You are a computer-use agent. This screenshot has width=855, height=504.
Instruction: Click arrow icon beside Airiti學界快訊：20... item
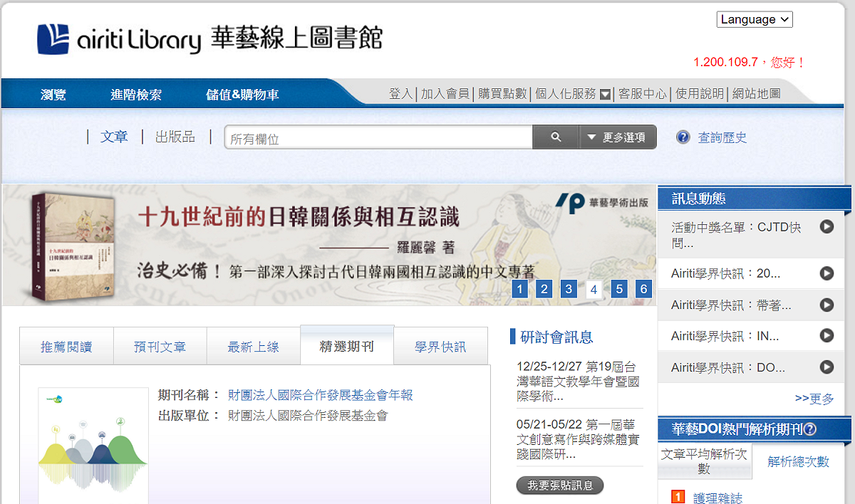pyautogui.click(x=826, y=273)
